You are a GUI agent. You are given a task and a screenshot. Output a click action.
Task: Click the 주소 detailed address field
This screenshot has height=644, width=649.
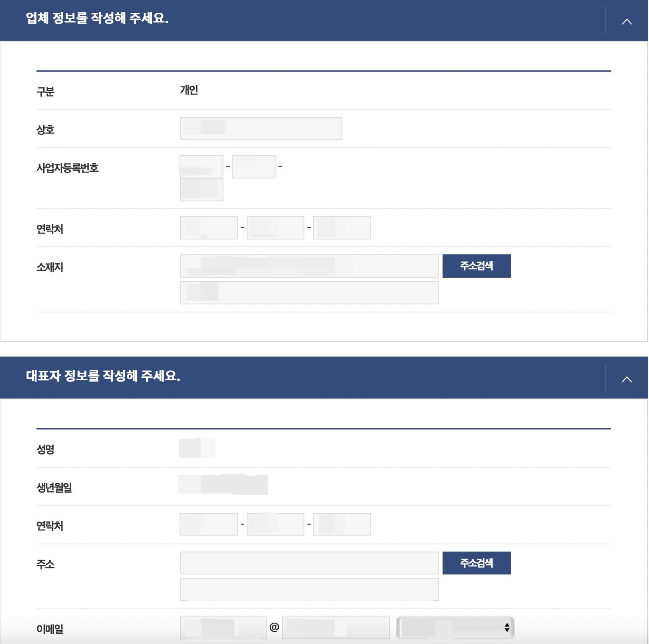[309, 589]
